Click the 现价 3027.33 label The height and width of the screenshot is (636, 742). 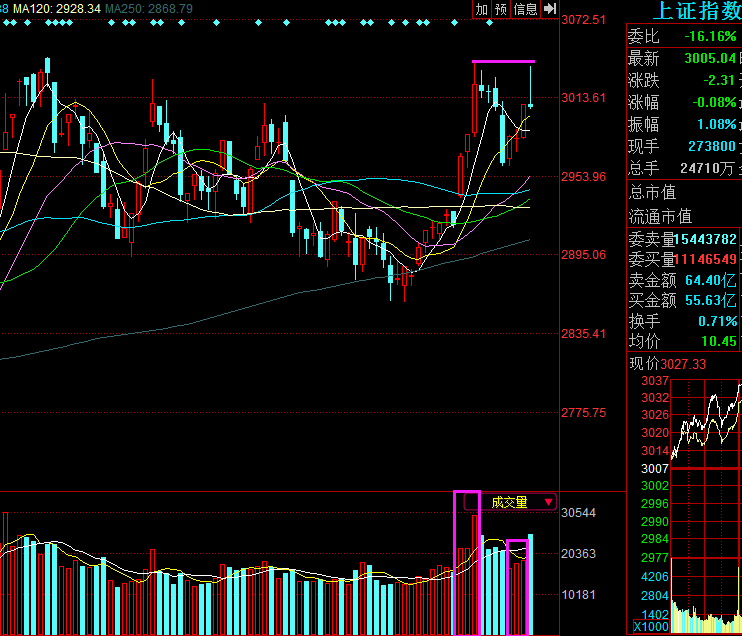click(669, 364)
